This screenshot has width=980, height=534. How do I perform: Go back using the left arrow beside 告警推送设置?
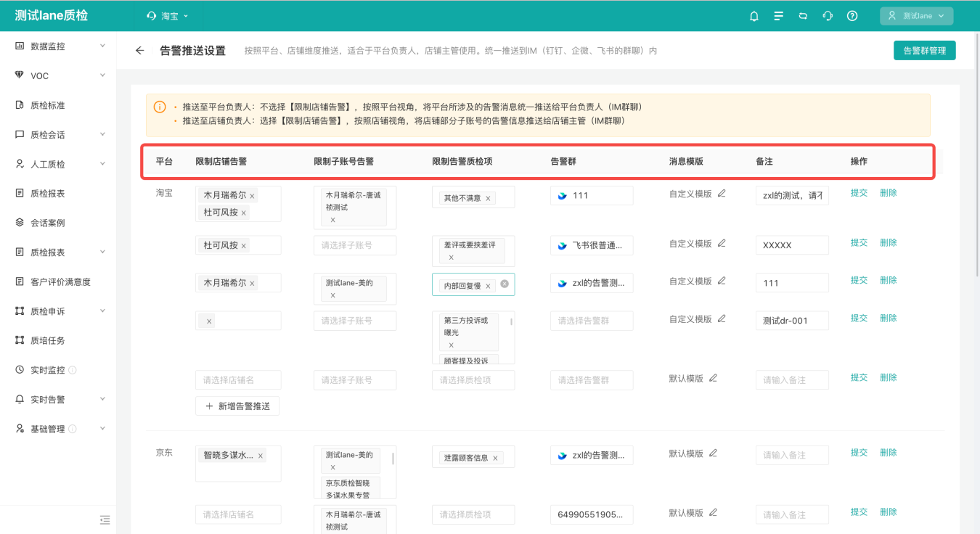[140, 51]
